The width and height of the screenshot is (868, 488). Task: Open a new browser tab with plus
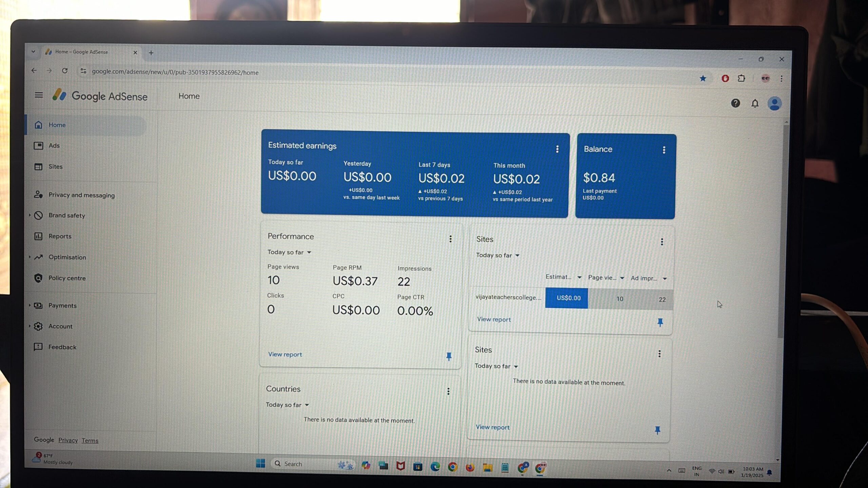pyautogui.click(x=151, y=53)
